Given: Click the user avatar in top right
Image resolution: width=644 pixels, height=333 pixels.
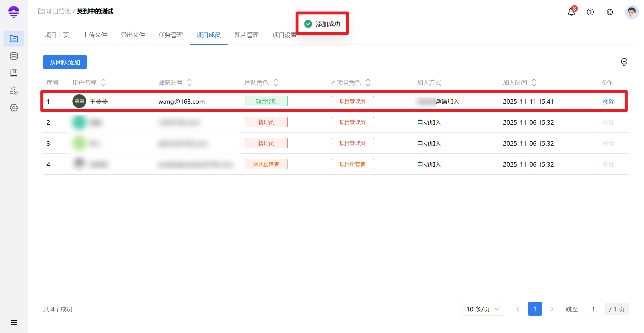Looking at the screenshot, I should coord(631,12).
